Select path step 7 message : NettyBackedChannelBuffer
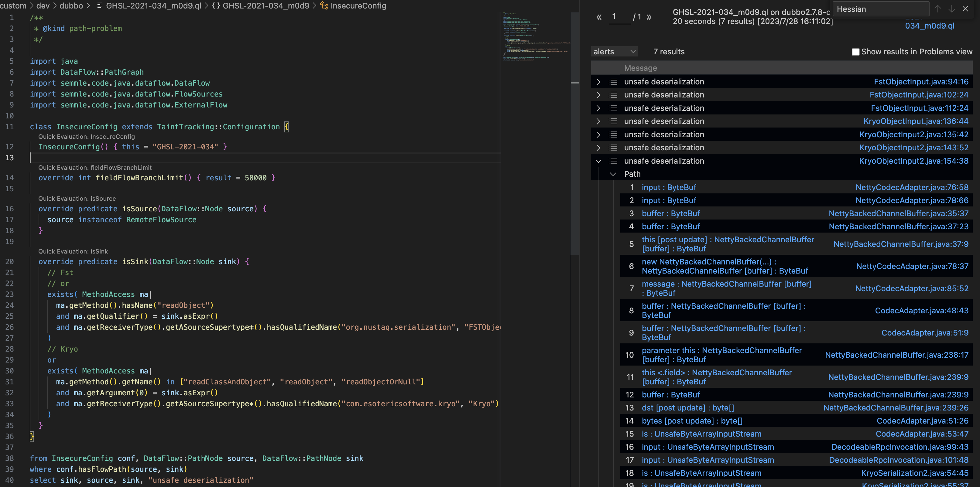This screenshot has height=487, width=980. [726, 288]
